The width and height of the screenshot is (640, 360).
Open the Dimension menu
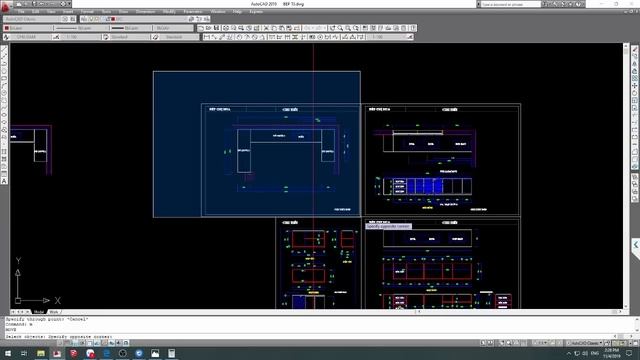146,11
